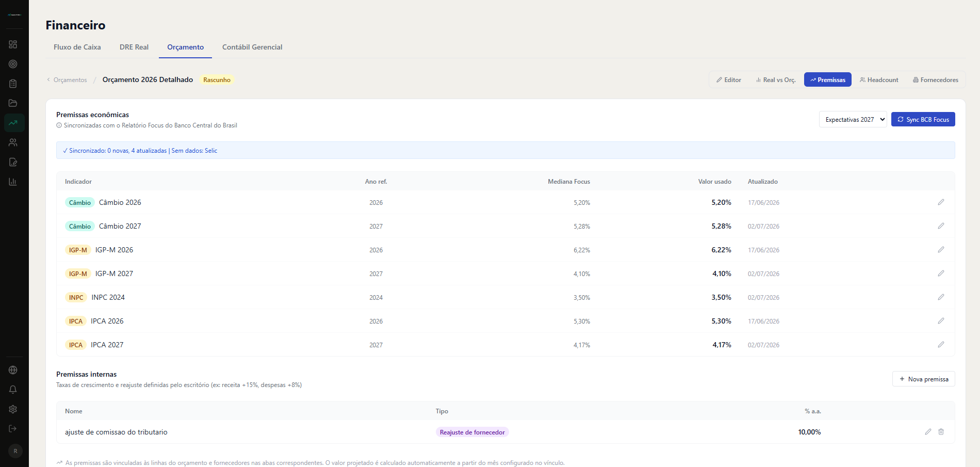980x467 pixels.
Task: Select the Premissas view button
Action: [828, 80]
